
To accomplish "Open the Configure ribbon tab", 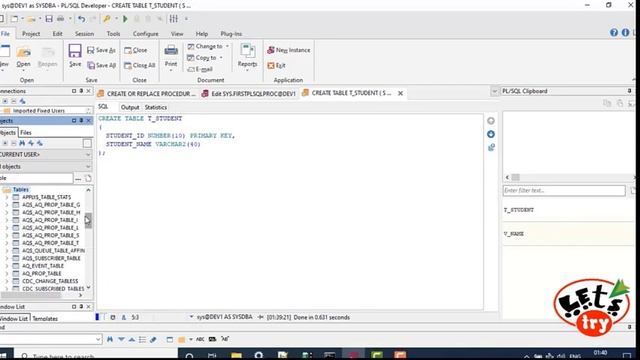I will 146,34.
